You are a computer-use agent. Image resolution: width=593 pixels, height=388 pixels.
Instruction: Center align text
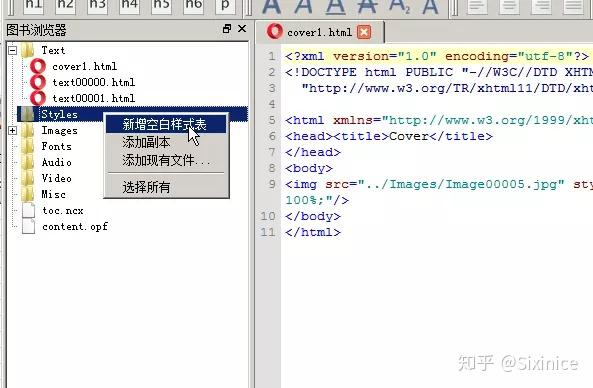pyautogui.click(x=509, y=6)
